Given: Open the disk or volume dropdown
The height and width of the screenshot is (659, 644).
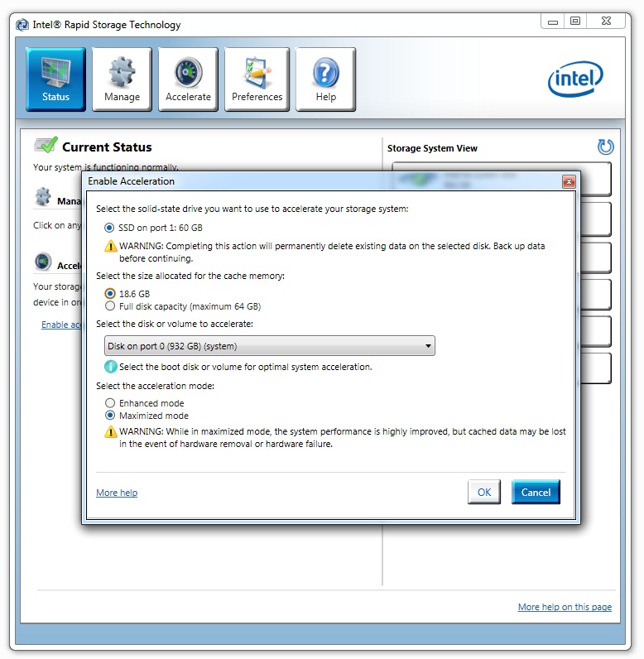Looking at the screenshot, I should [269, 346].
